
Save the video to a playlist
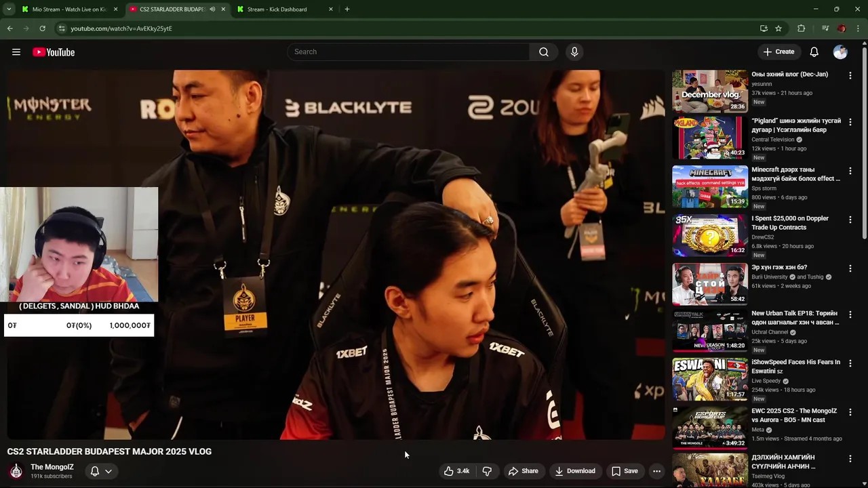625,471
